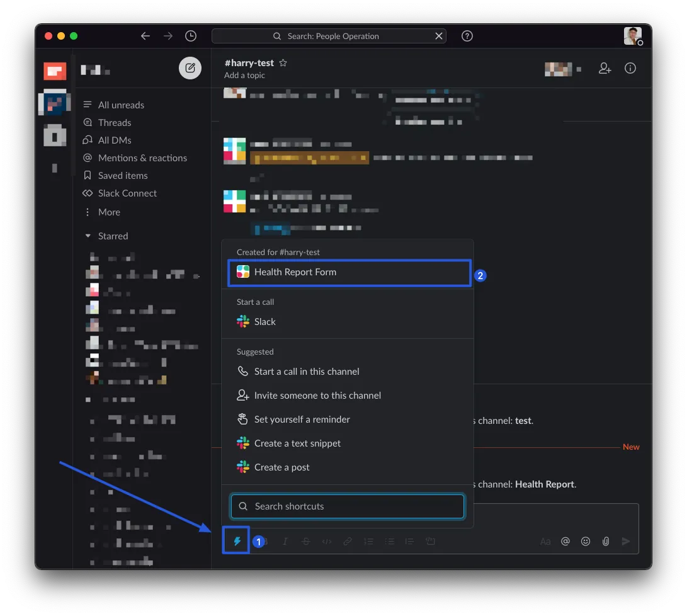The image size is (687, 616).
Task: Expand the More sidebar item
Action: tap(109, 212)
